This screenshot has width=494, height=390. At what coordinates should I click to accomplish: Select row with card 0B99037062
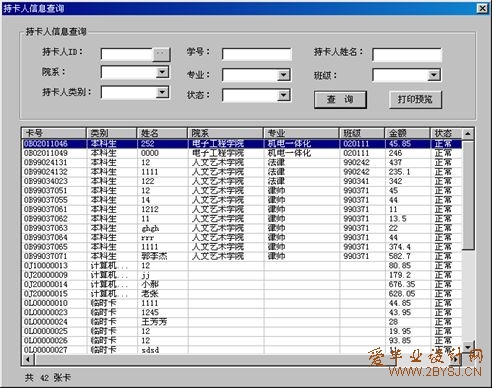coord(242,219)
